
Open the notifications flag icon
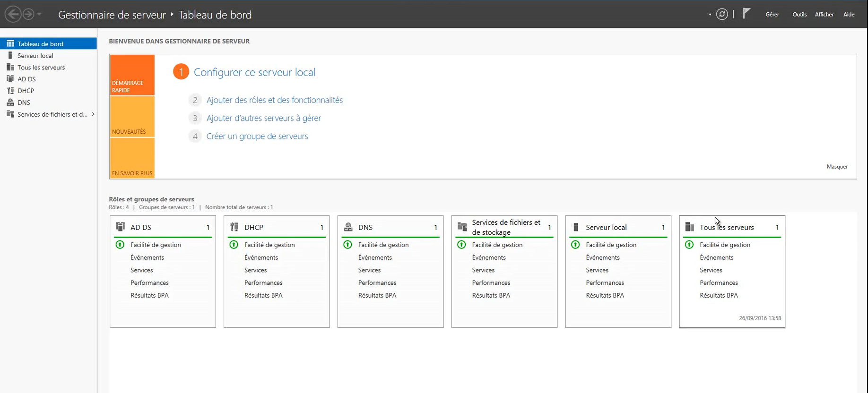coord(746,14)
